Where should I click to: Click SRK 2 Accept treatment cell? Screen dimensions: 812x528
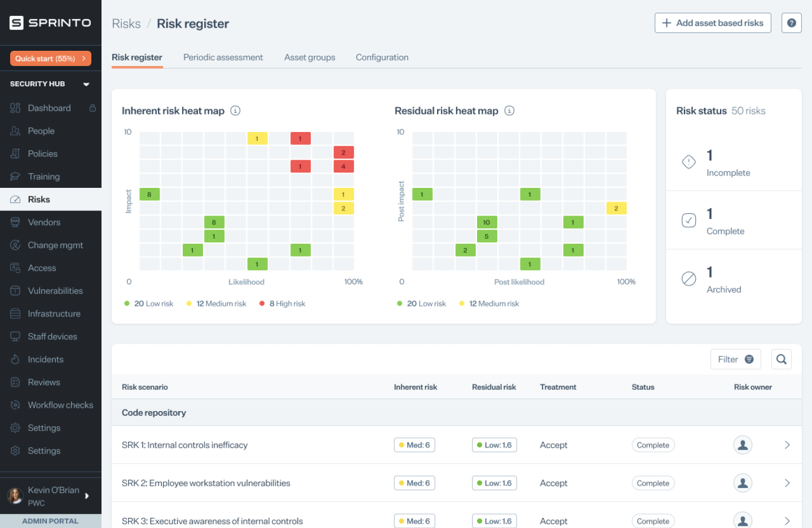(554, 483)
